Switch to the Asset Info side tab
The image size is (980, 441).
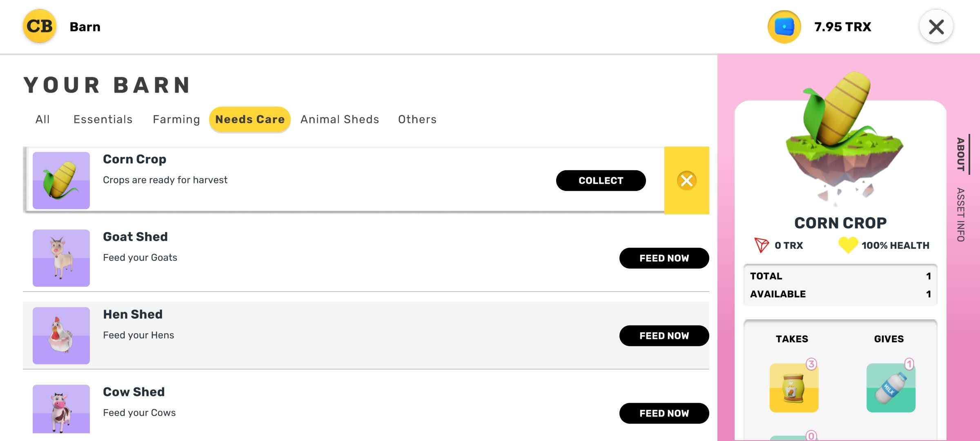pos(960,215)
